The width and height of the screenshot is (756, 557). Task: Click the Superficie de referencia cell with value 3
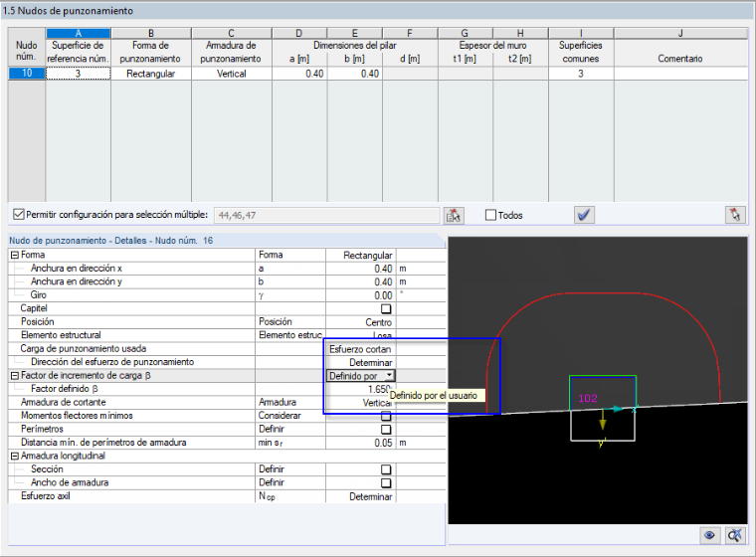tap(79, 74)
